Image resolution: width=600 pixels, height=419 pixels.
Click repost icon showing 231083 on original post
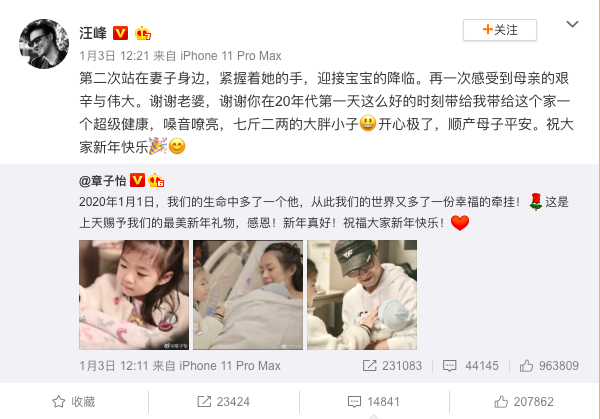(x=392, y=365)
